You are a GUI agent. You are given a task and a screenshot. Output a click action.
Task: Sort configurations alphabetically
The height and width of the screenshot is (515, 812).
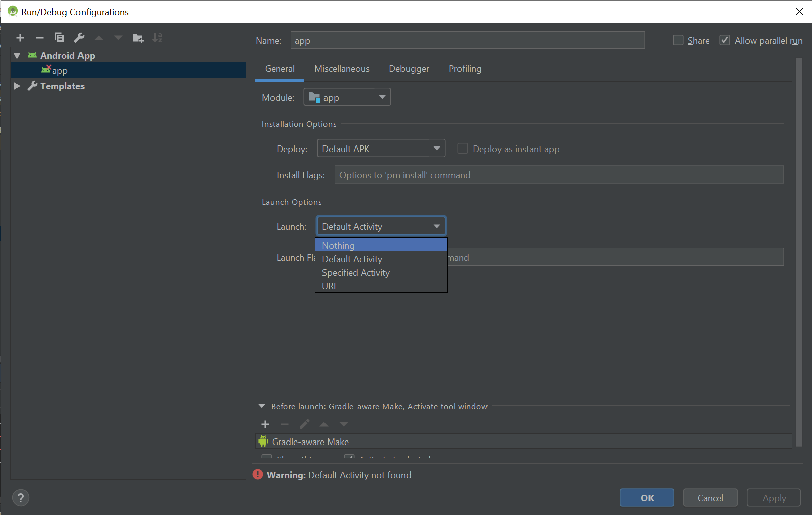click(157, 37)
